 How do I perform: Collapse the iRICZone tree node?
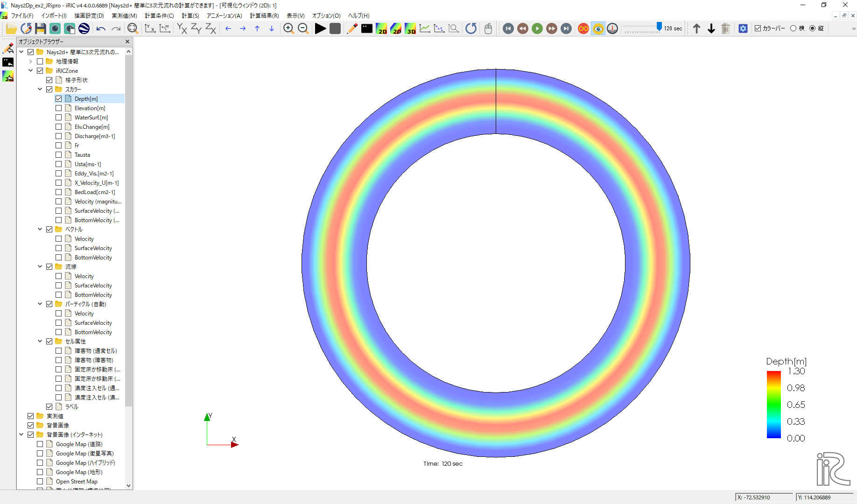click(x=30, y=70)
